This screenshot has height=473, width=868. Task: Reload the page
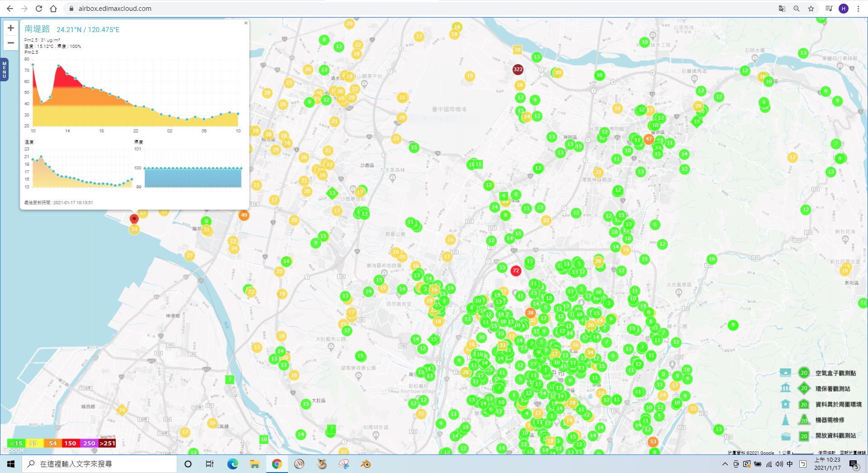click(39, 9)
